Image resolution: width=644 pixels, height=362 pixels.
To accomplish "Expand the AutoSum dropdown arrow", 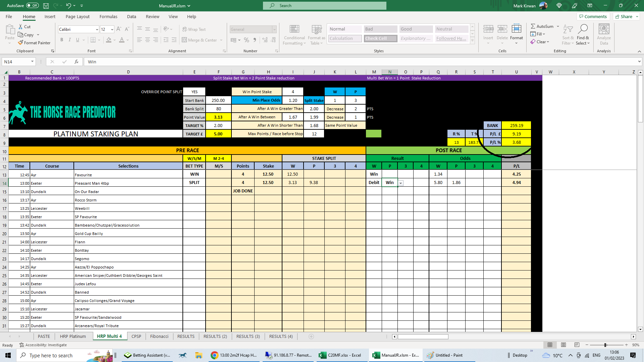I will (x=558, y=26).
